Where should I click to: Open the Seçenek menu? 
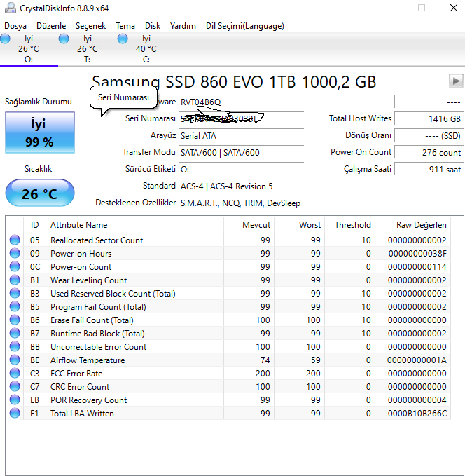pyautogui.click(x=90, y=26)
